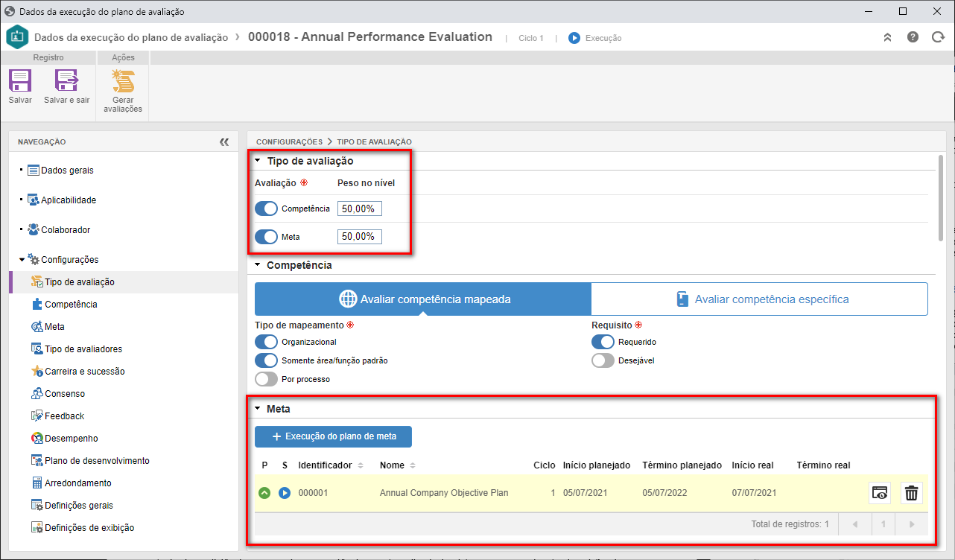The image size is (955, 560).
Task: Click the blue play status icon in row 000001
Action: [x=285, y=493]
